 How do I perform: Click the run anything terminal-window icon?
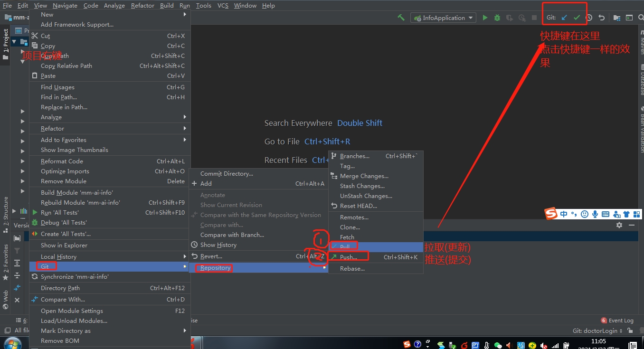coord(629,18)
